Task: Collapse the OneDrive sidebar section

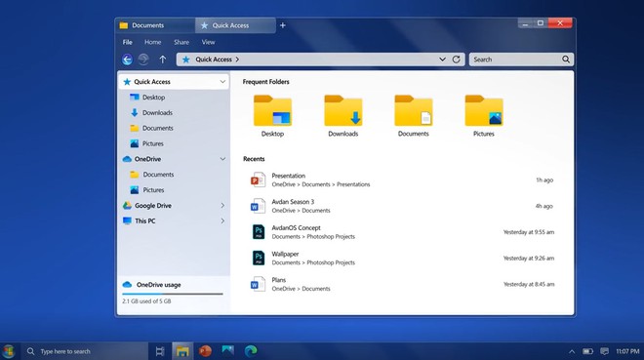Action: pos(222,159)
